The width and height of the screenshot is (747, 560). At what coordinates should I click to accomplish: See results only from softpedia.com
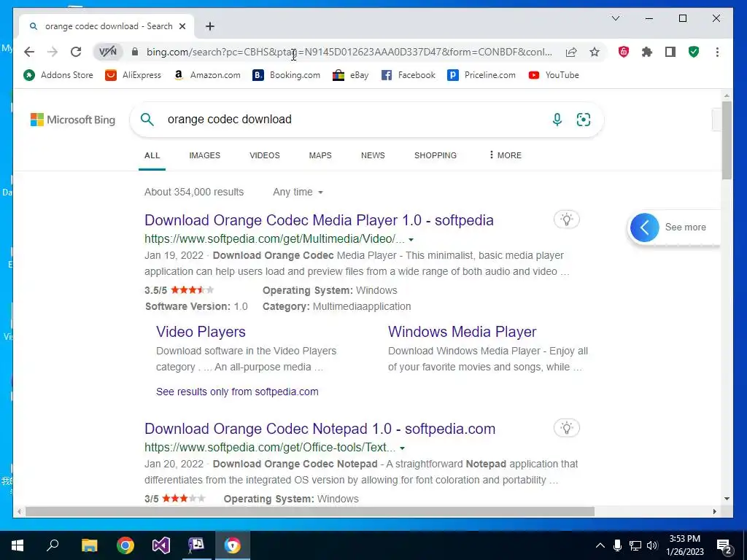point(237,392)
